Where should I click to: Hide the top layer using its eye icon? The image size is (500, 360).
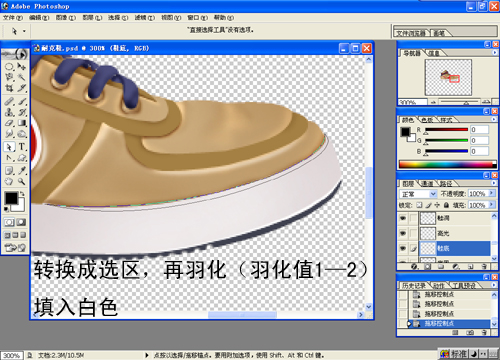[x=403, y=218]
